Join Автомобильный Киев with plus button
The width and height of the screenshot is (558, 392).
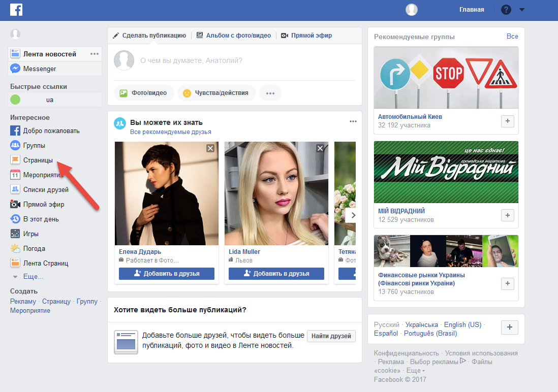[x=508, y=121]
